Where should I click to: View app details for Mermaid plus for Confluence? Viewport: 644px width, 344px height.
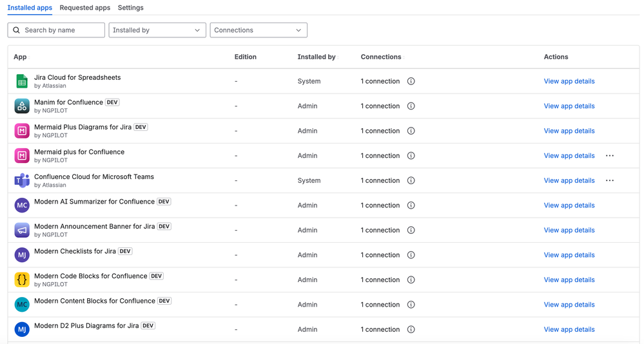tap(569, 156)
